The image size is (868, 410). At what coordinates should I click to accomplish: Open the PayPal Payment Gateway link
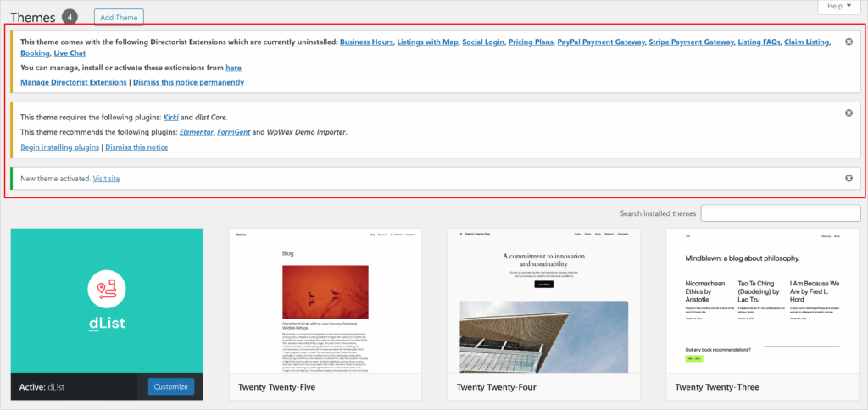601,42
